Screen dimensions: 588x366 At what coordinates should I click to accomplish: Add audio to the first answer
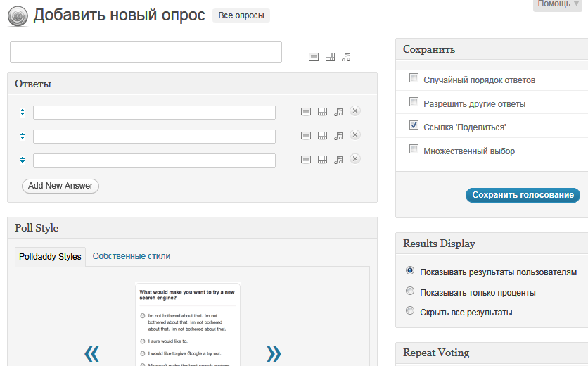pos(338,112)
